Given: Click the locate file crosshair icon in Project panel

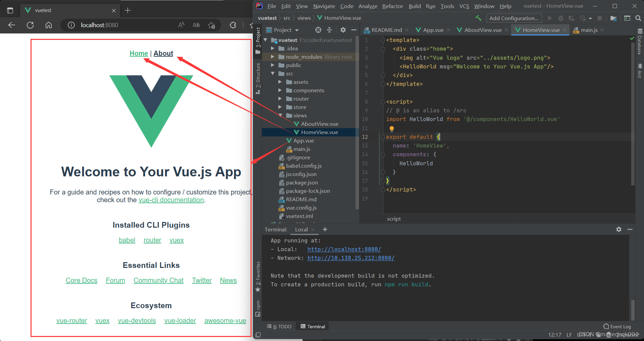Looking at the screenshot, I should pos(318,30).
